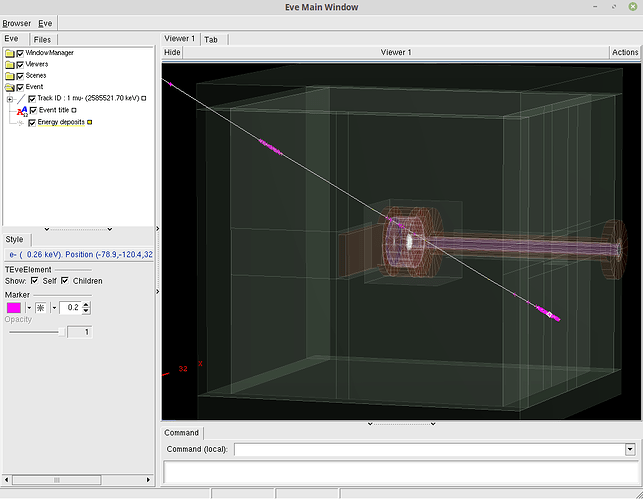Select the 'Viewers' tree label

[37, 64]
